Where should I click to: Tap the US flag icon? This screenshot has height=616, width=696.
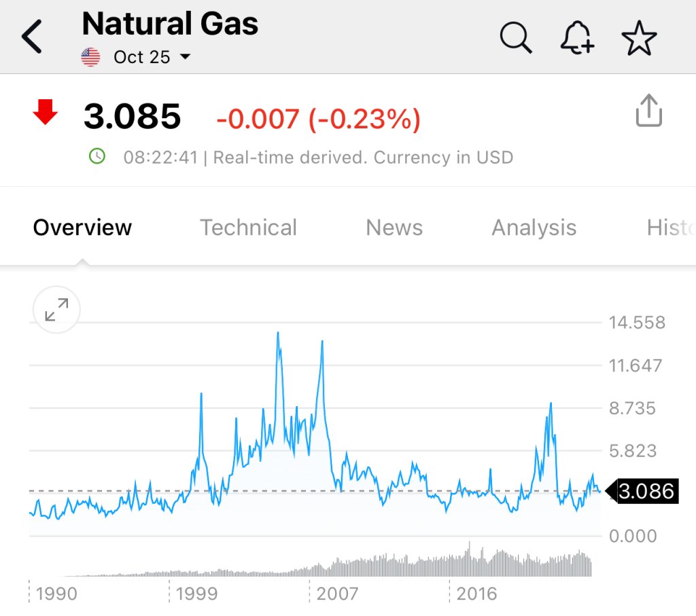pos(90,57)
